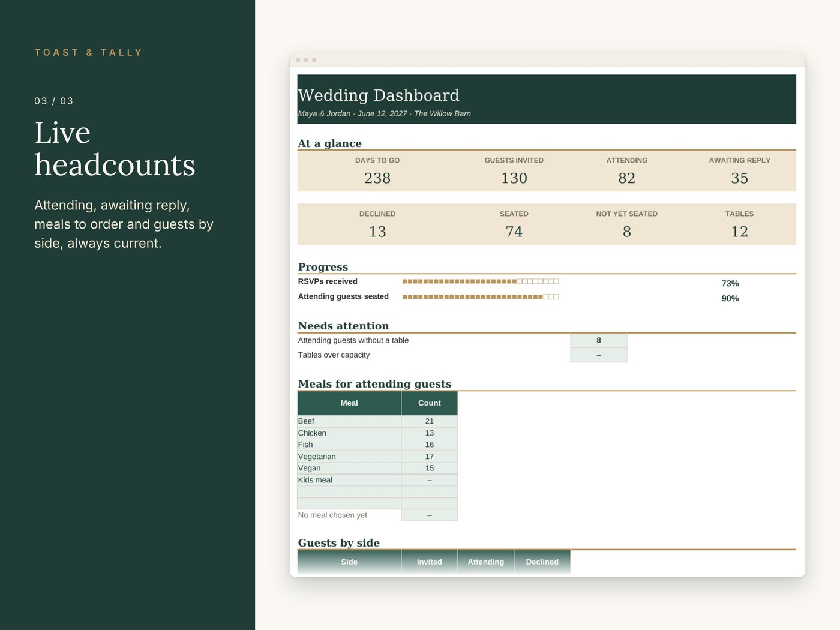Click the Vegan count cell 15
840x630 pixels.
(430, 468)
